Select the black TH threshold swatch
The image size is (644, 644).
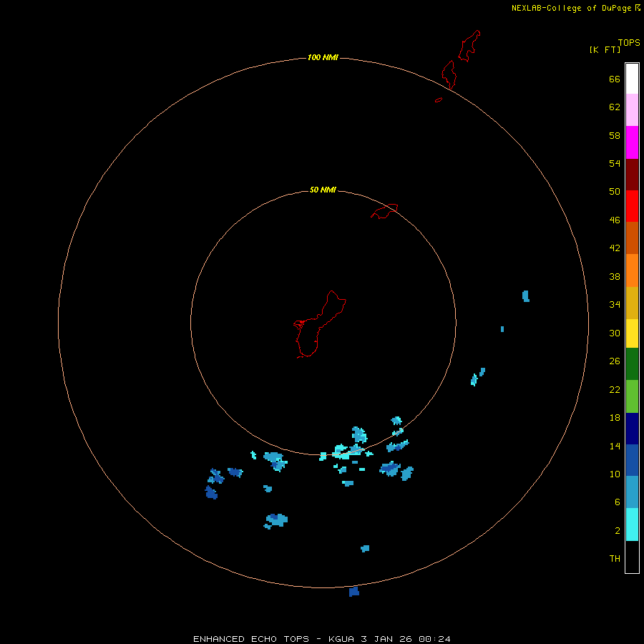click(632, 557)
